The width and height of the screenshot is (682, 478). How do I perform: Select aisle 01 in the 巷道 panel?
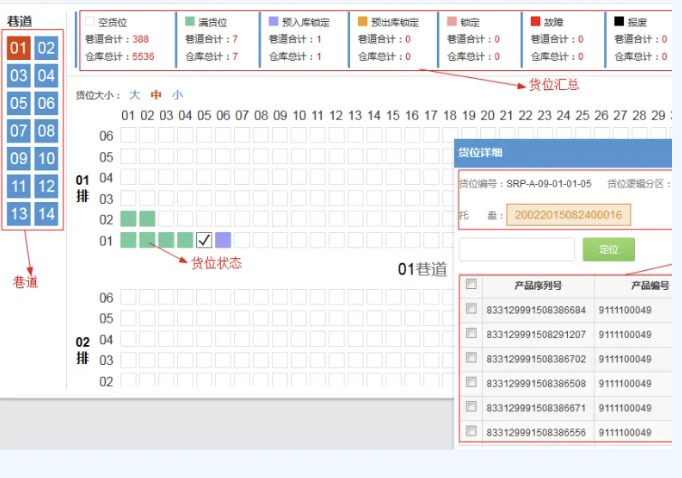pos(18,48)
